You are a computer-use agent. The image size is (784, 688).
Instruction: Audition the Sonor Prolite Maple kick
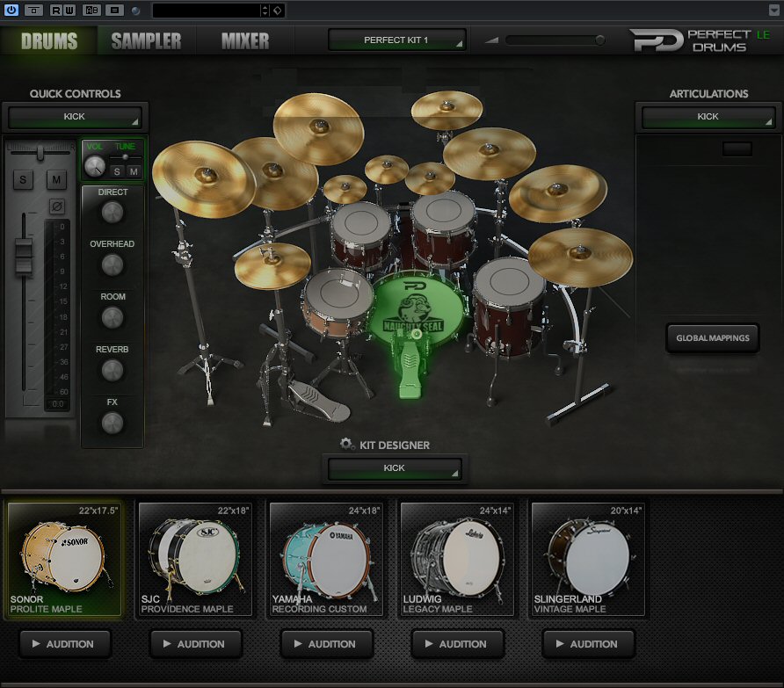click(x=65, y=643)
